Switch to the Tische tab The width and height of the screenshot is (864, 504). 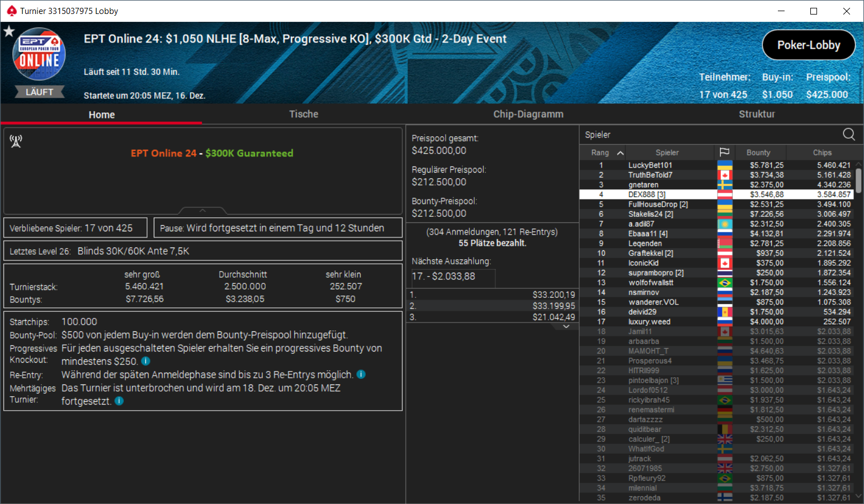coord(304,114)
